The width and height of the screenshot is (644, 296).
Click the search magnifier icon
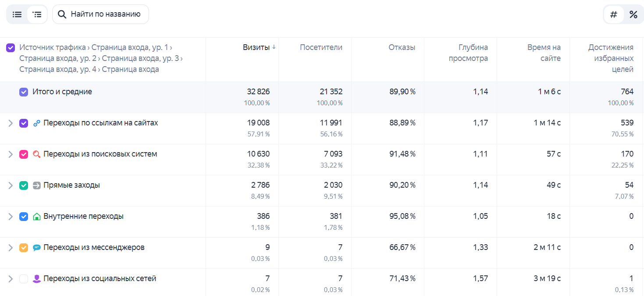pos(62,14)
